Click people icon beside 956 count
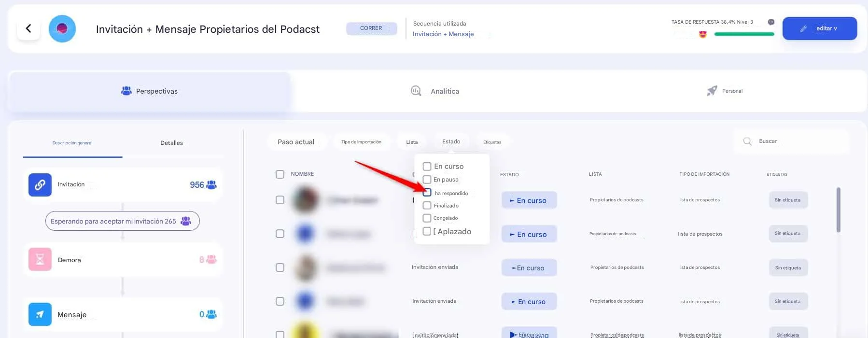868x338 pixels. tap(211, 184)
